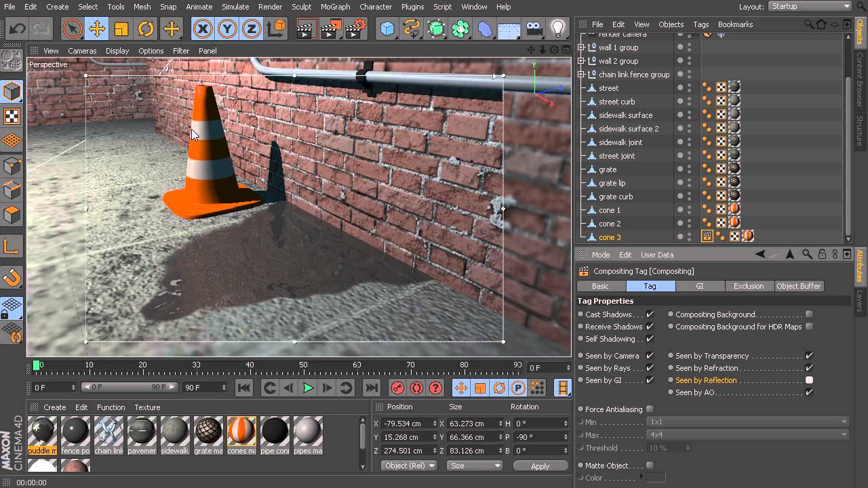Open the Object Manager search icon
Screen dimensions: 868x488
(808, 24)
